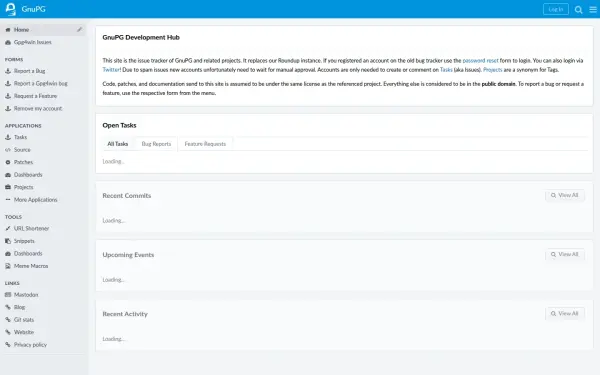Click the Upcoming Events heading

[128, 255]
